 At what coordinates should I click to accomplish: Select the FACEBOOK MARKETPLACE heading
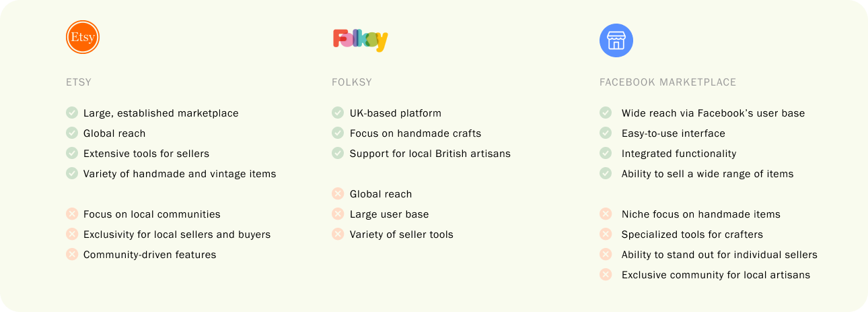(x=668, y=82)
